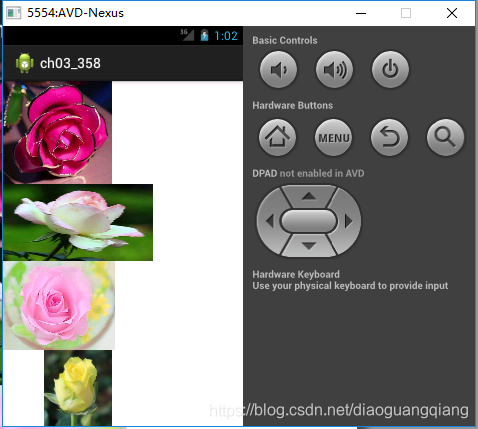Click the DPAD up arrow

[309, 196]
